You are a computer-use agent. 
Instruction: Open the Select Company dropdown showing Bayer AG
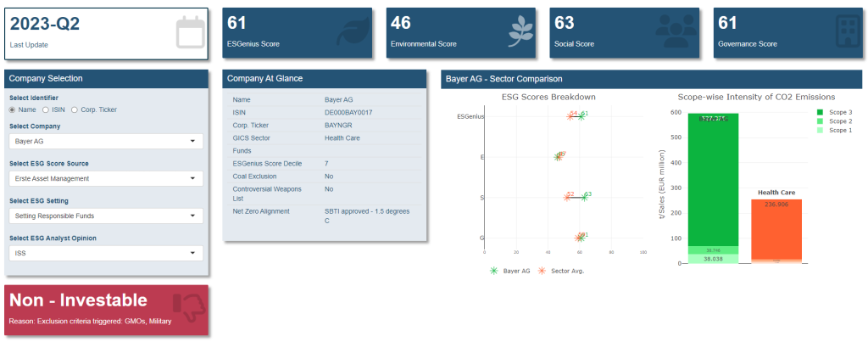tap(106, 141)
